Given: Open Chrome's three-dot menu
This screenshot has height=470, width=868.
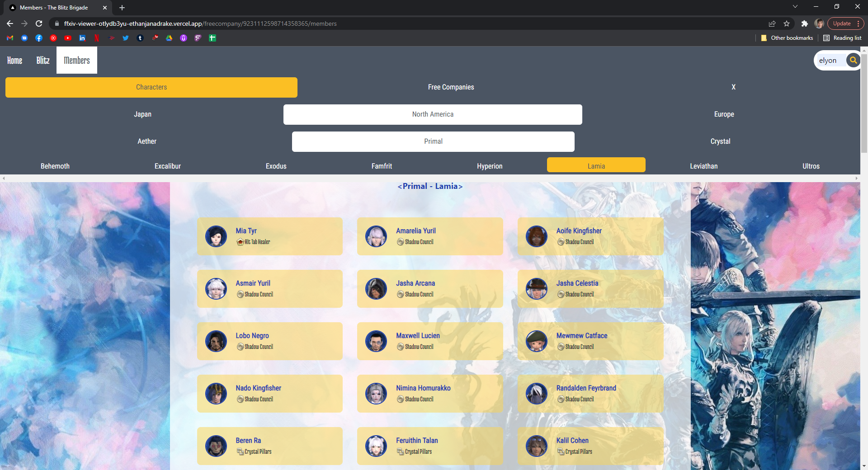Looking at the screenshot, I should coord(858,23).
